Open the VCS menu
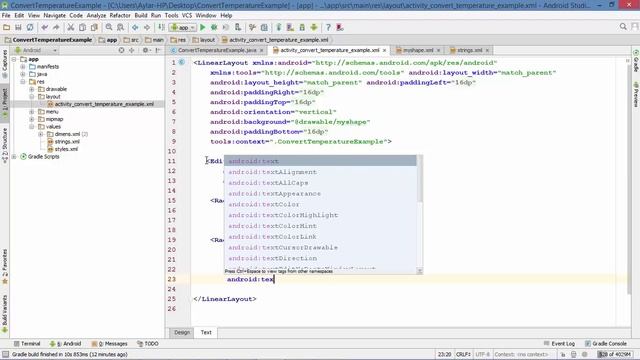The image size is (640, 360). click(x=187, y=16)
